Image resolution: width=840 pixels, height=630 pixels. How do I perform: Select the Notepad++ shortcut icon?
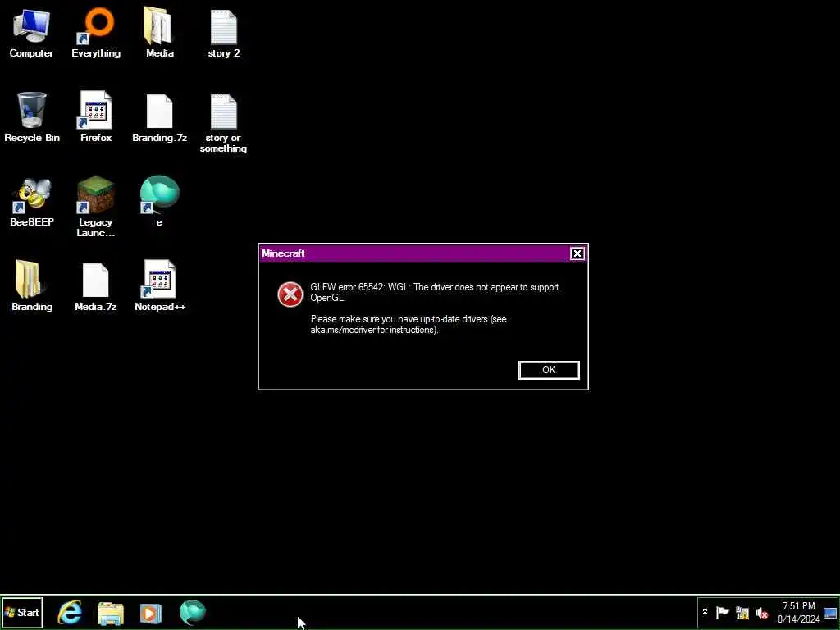(x=160, y=286)
